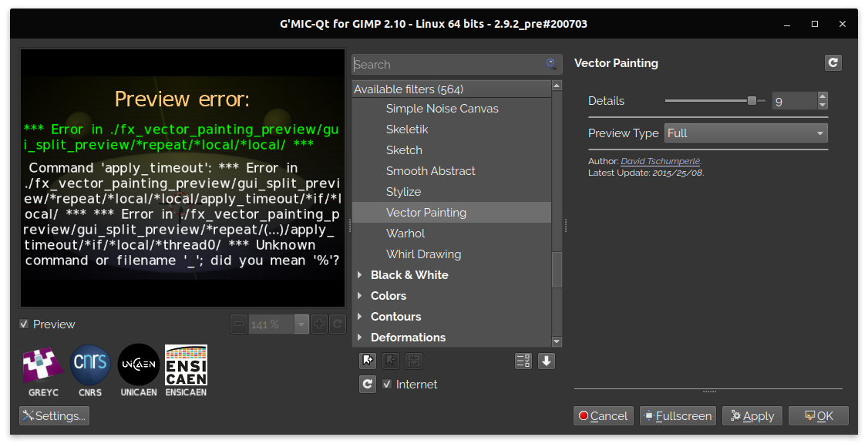Viewport: 868px width, 447px height.
Task: Select the Skeletik filter
Action: [452, 129]
